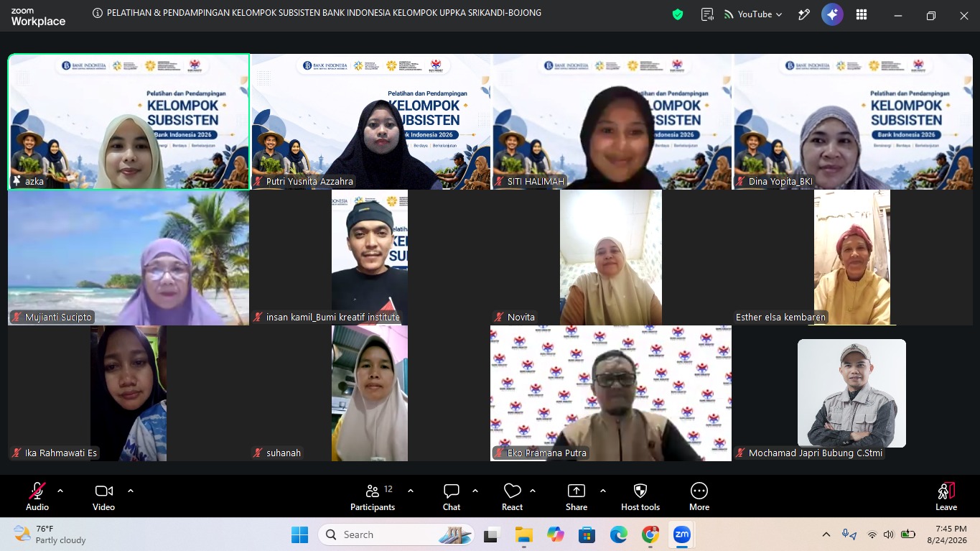Select Eko Pramana Putra's video tile
This screenshot has height=551, width=980.
(x=611, y=393)
